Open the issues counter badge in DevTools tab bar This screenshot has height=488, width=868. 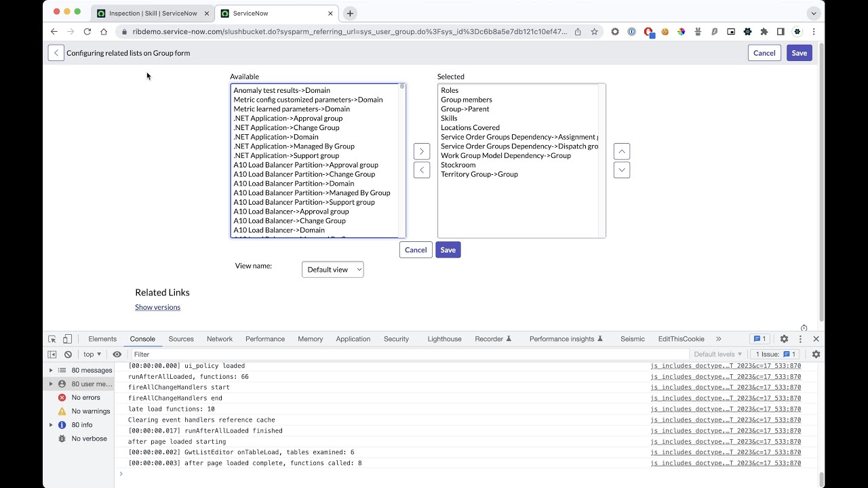(x=759, y=339)
